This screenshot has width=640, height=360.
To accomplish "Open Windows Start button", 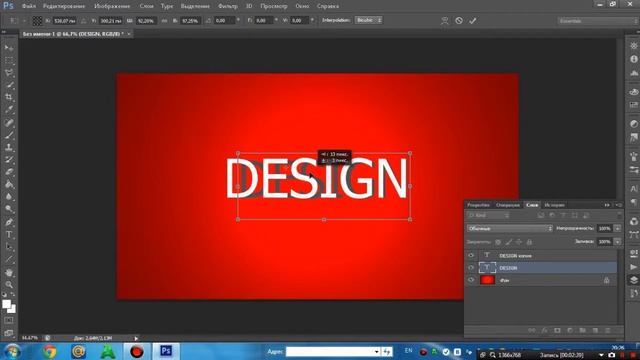I will coord(11,351).
